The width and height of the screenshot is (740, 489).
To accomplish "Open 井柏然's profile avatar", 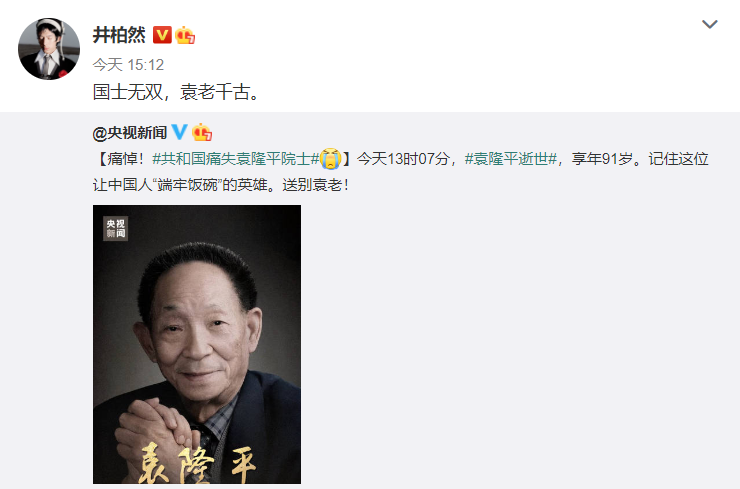I will (49, 49).
